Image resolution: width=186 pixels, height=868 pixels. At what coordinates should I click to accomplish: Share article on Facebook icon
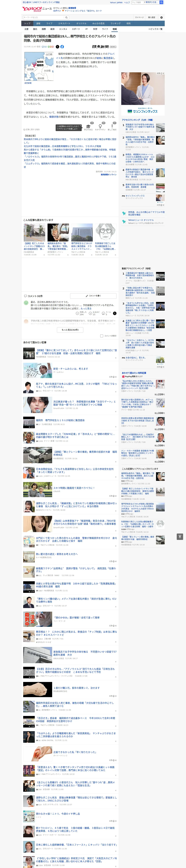point(62,47)
